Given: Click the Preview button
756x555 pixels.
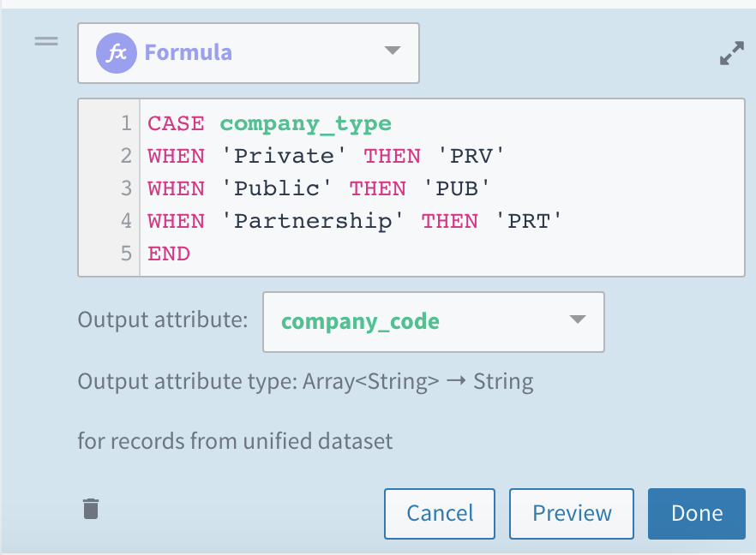Looking at the screenshot, I should [x=572, y=514].
